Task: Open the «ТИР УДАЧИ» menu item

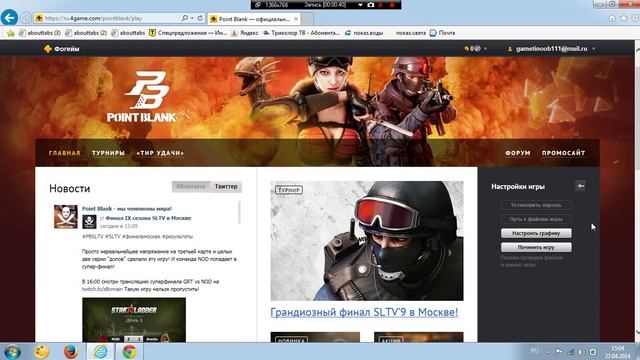Action: (x=160, y=153)
